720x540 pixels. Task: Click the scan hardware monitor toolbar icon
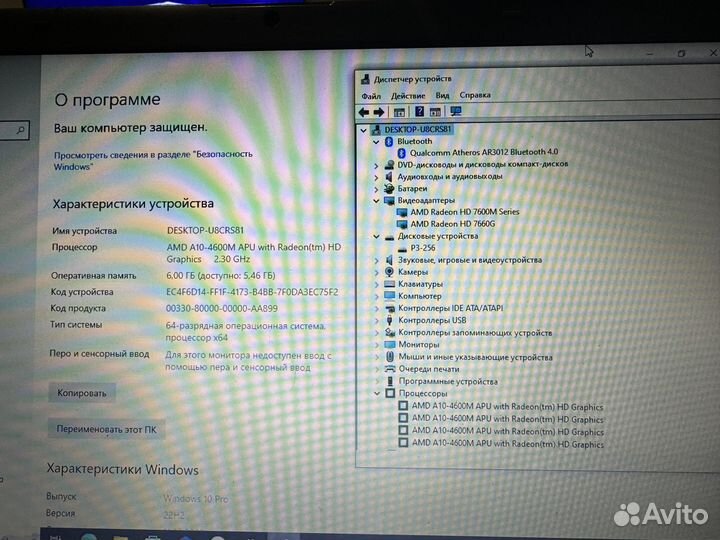[x=456, y=112]
